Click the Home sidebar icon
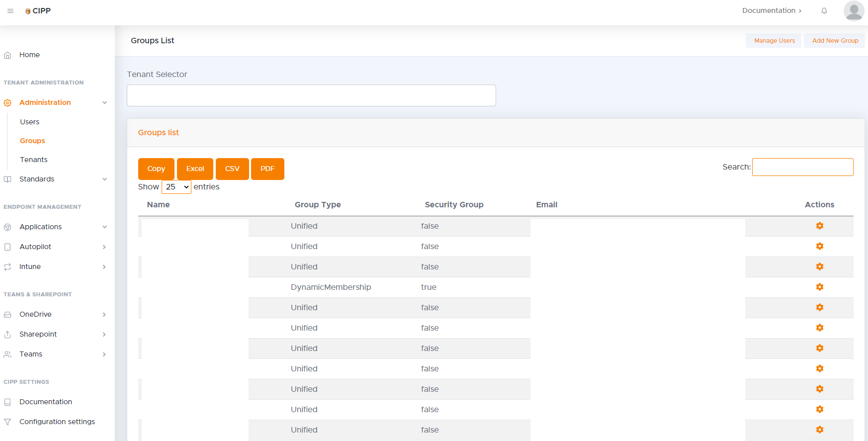The width and height of the screenshot is (868, 441). click(7, 55)
